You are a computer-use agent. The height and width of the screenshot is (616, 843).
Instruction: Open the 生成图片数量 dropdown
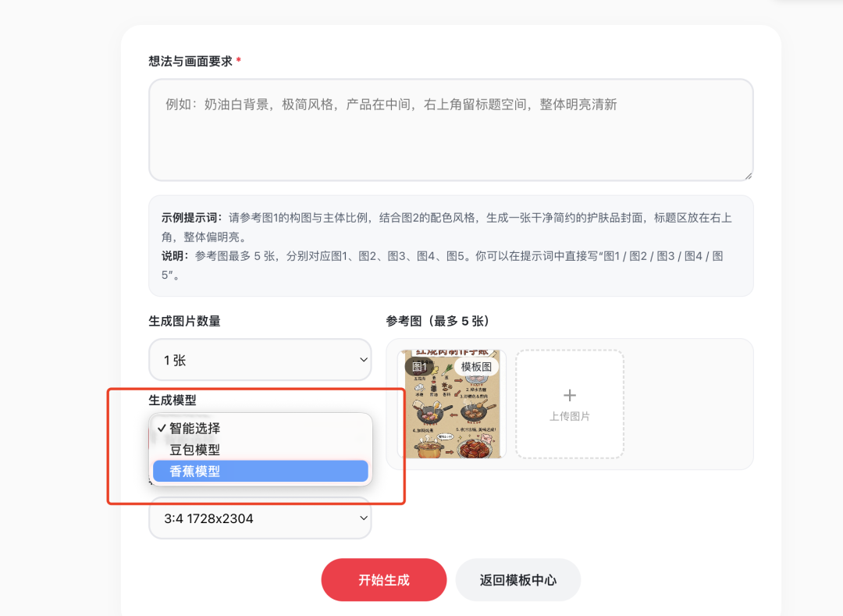pos(260,360)
